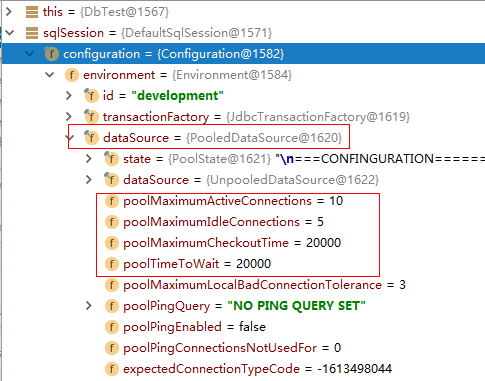Click the expectedConnectionTypeCode field icon
This screenshot has width=485, height=381.
pos(112,369)
